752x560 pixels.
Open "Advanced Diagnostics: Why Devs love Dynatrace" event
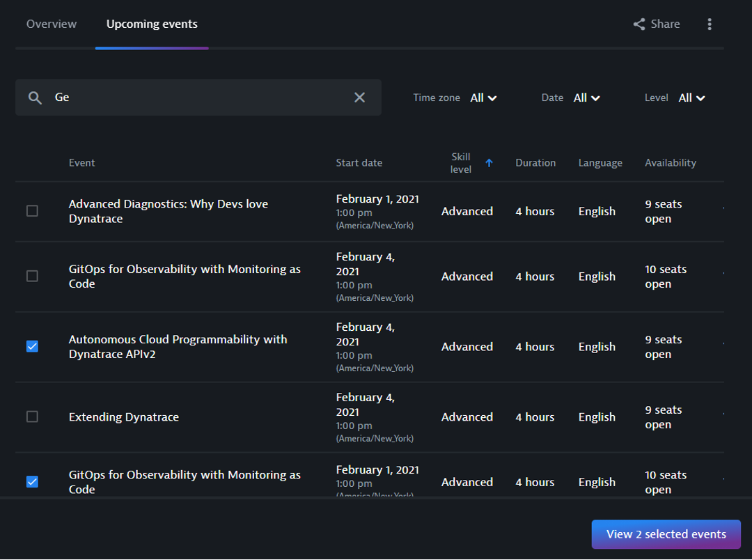[x=168, y=211]
